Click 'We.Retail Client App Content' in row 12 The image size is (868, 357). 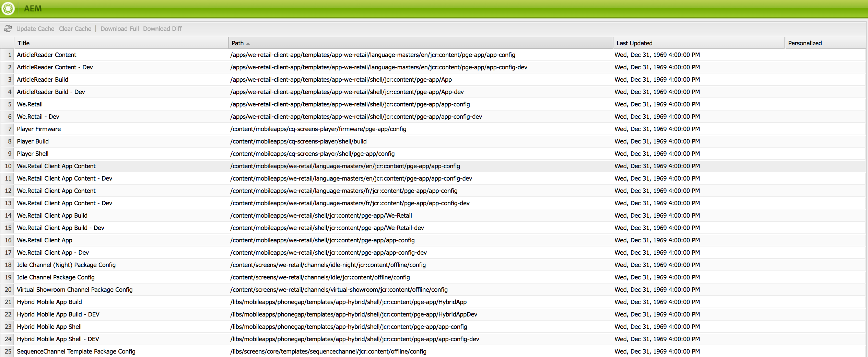[x=56, y=191]
